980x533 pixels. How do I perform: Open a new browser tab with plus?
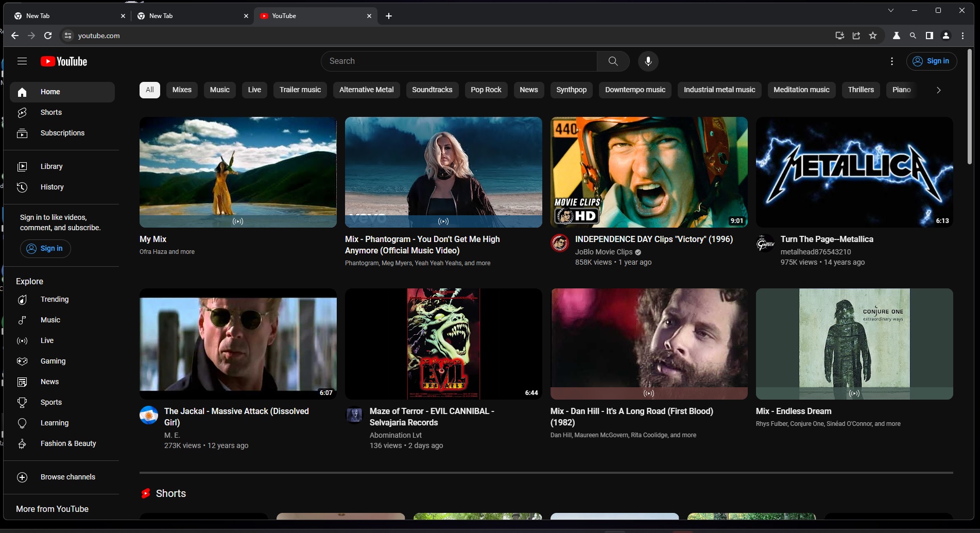pos(389,16)
